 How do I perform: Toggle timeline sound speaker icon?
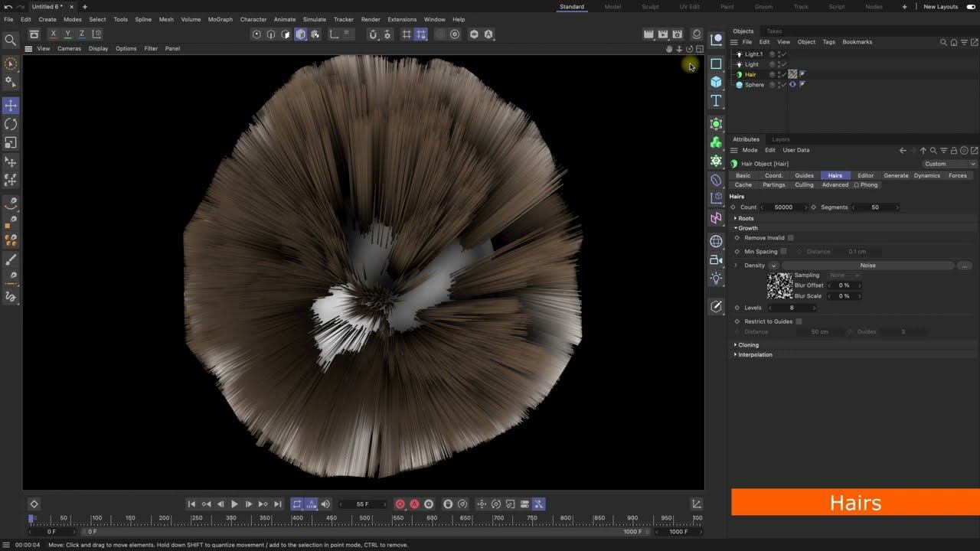pyautogui.click(x=325, y=504)
